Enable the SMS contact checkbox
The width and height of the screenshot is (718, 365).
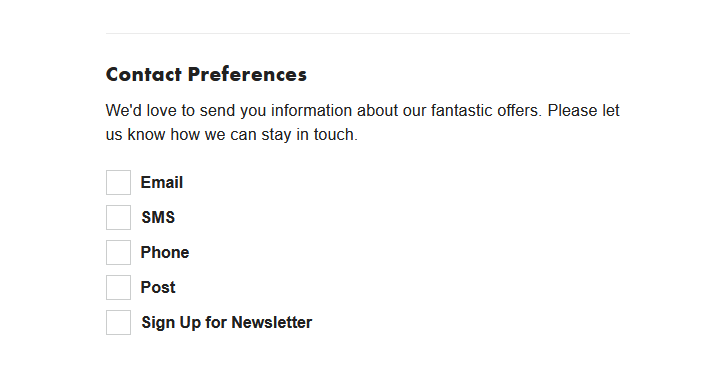(119, 217)
